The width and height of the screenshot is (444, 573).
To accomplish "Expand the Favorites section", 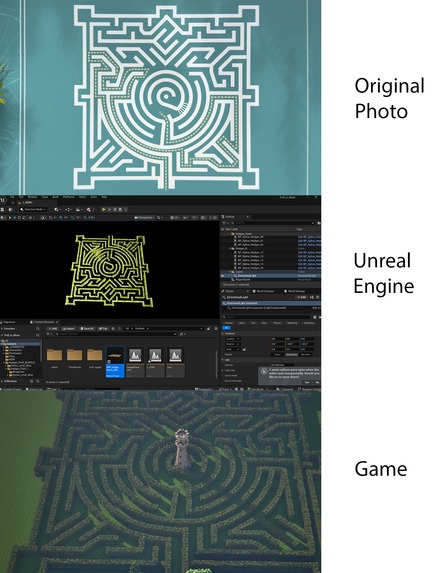I will coord(2,329).
